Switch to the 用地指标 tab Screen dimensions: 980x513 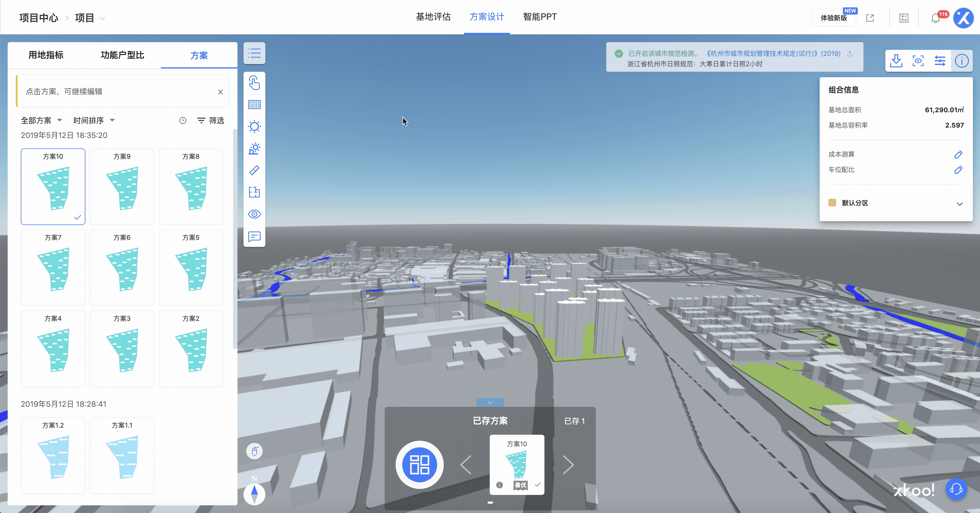pyautogui.click(x=46, y=55)
